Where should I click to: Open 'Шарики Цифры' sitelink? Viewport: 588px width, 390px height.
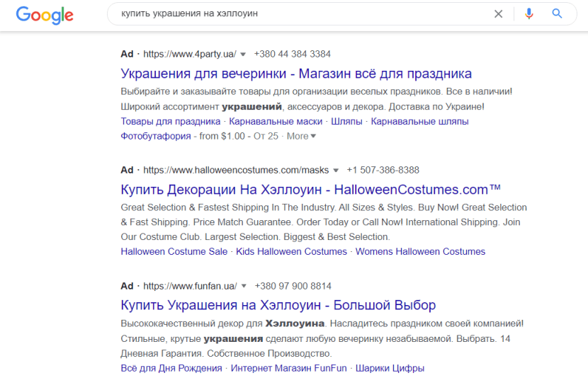pos(390,368)
